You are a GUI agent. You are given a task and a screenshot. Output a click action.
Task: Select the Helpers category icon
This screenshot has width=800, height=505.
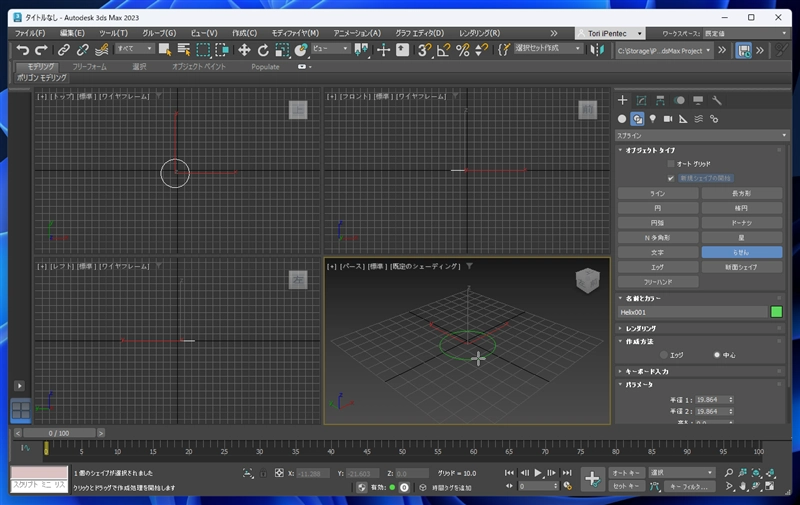683,119
